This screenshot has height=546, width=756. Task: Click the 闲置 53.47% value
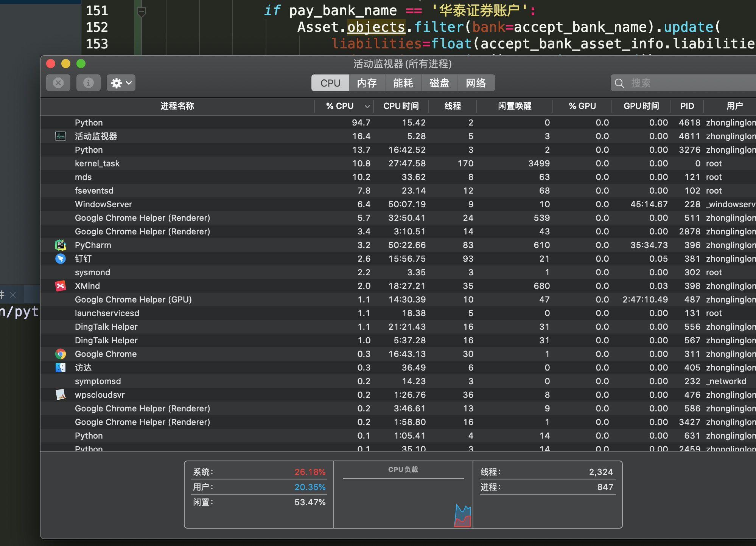click(310, 502)
